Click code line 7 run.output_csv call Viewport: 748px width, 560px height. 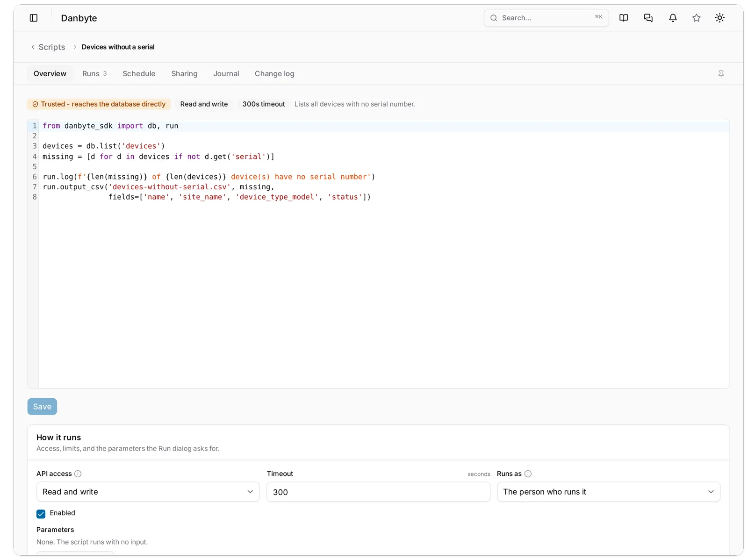pyautogui.click(x=158, y=187)
